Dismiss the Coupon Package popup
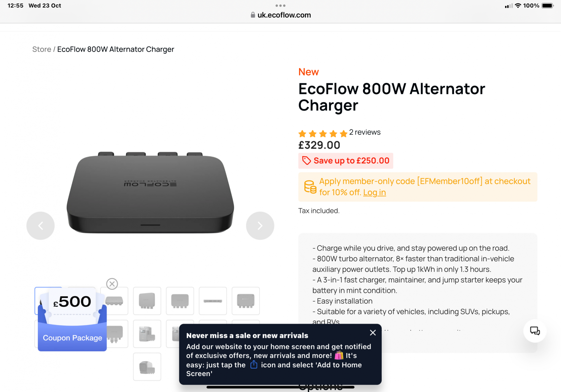The height and width of the screenshot is (392, 561). 112,284
